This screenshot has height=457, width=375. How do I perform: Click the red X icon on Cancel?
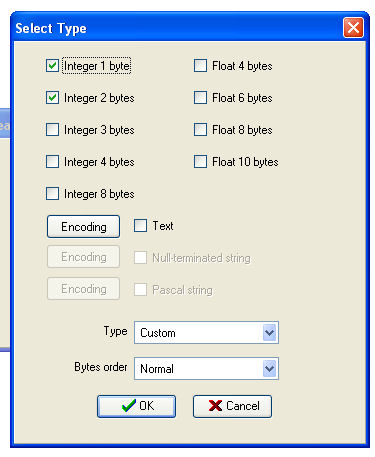coord(215,406)
